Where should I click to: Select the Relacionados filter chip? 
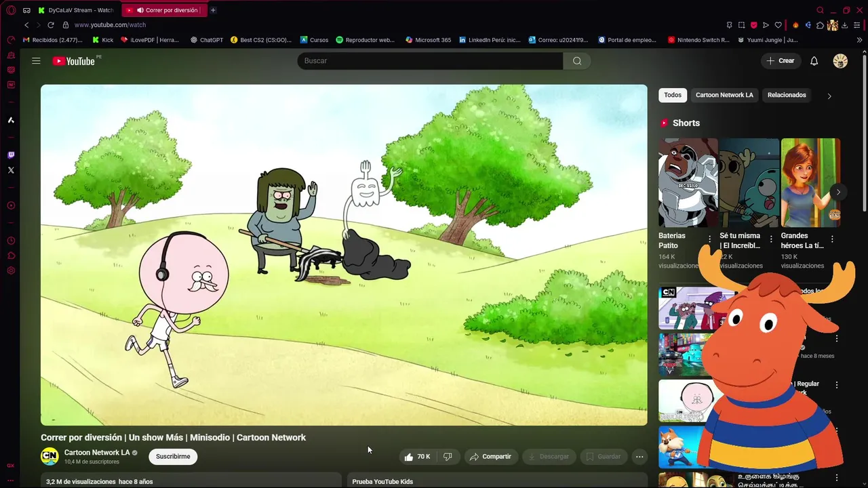coord(787,96)
